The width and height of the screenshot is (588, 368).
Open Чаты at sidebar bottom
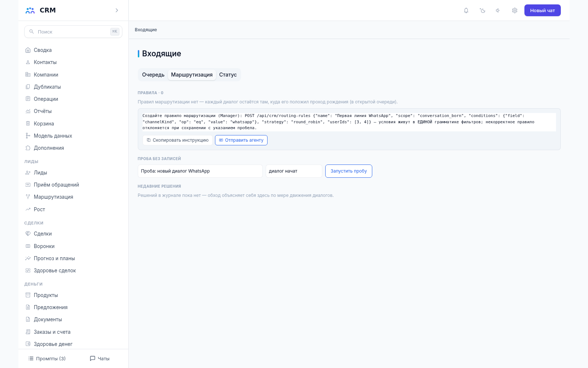100,358
